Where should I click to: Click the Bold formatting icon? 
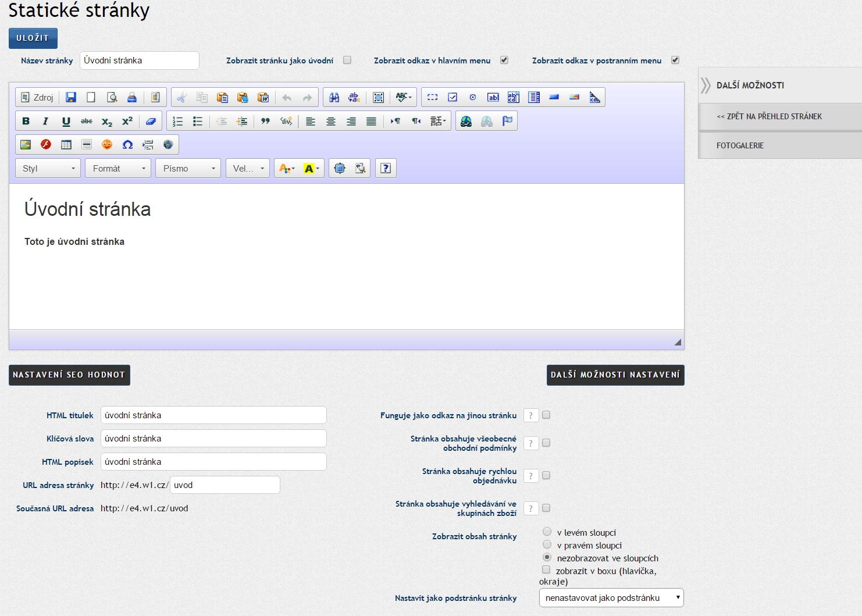pos(26,121)
